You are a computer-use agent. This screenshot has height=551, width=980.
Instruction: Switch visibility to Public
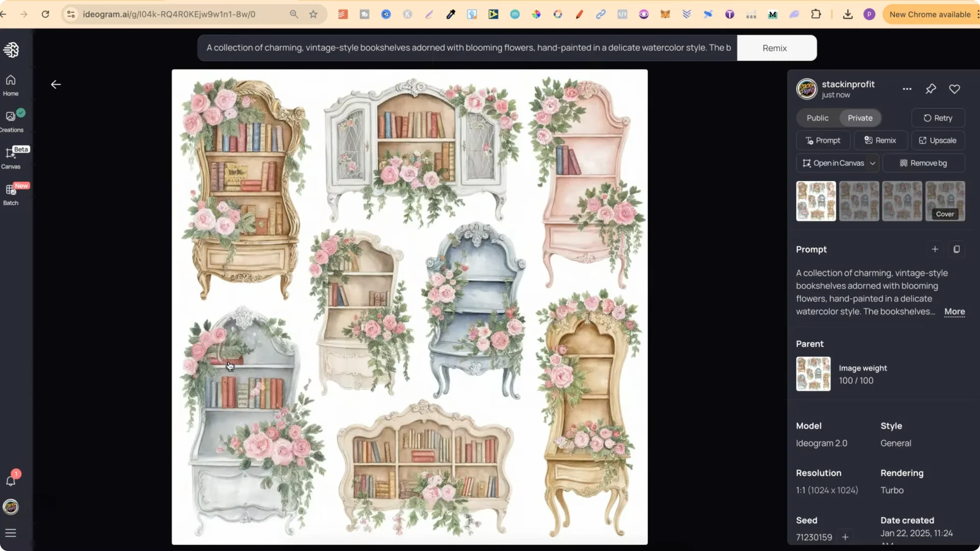click(x=817, y=118)
